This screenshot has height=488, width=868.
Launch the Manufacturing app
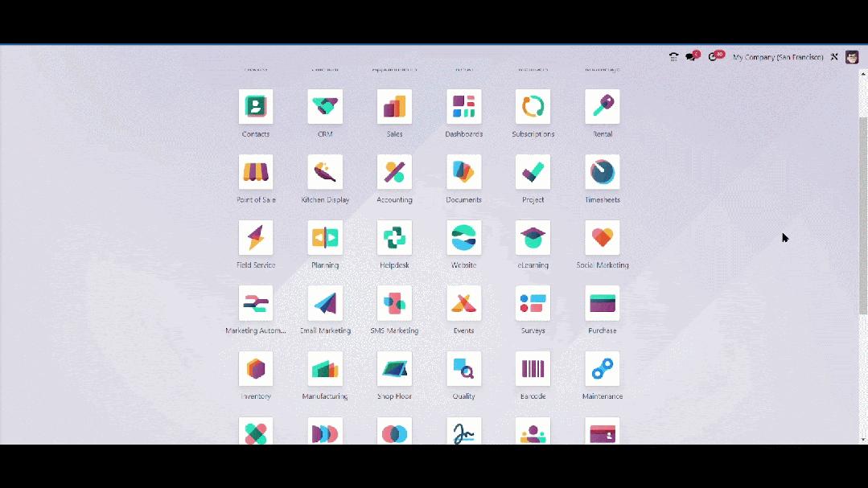[324, 369]
